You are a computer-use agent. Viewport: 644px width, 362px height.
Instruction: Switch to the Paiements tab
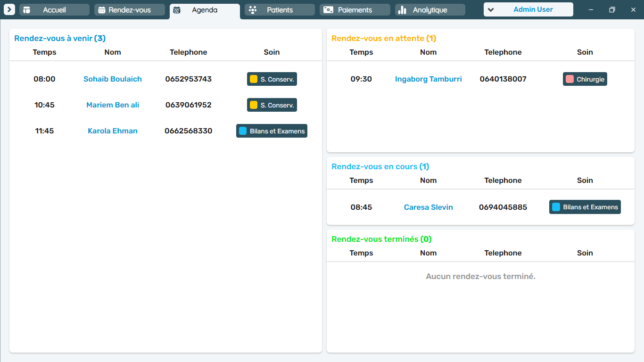355,10
